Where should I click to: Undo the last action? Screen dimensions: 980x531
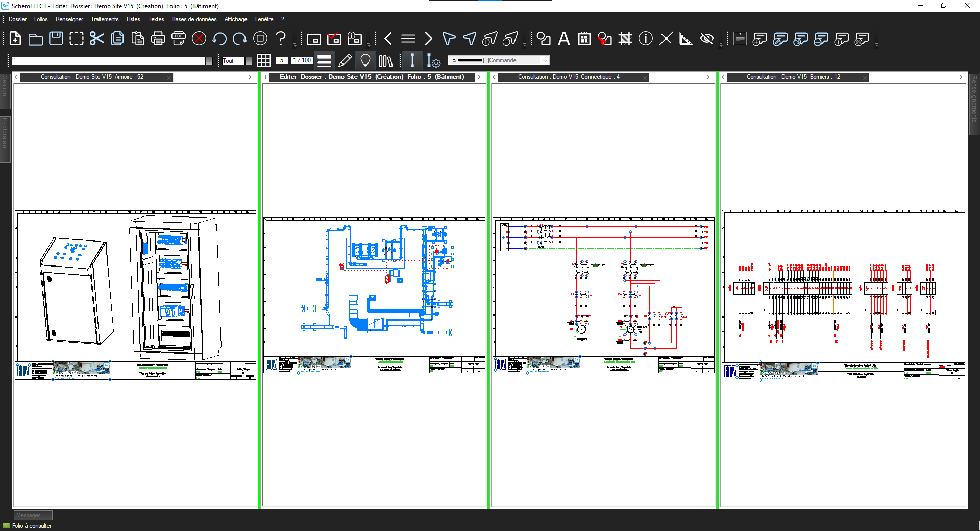[219, 39]
